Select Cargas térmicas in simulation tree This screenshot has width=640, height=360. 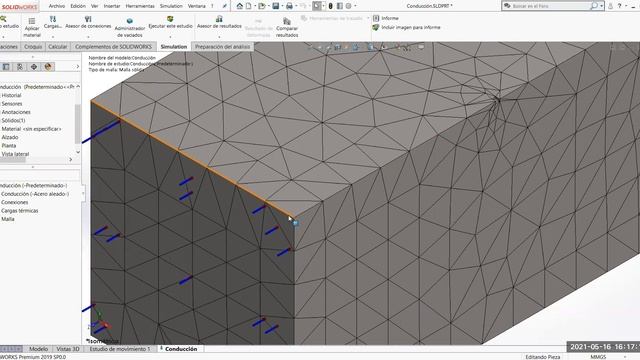tap(20, 211)
